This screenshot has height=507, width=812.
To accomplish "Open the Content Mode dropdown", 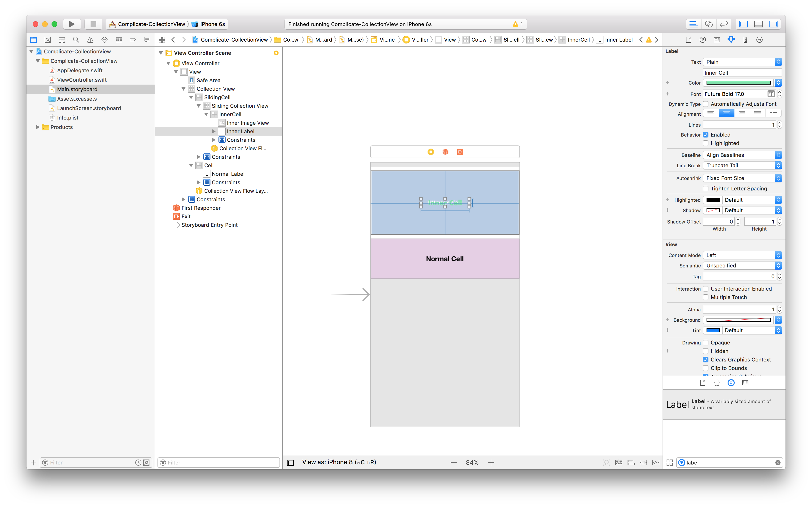I will pyautogui.click(x=742, y=255).
